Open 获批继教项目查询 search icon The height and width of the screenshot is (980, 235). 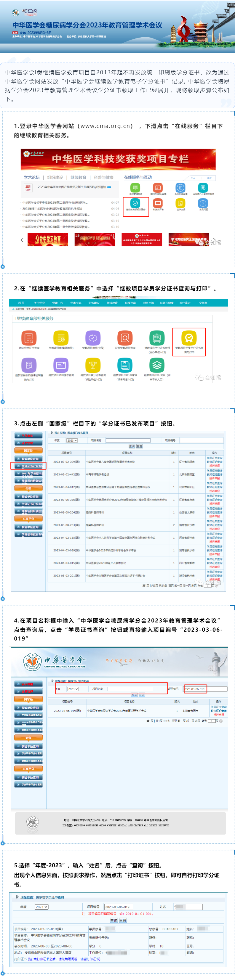(x=125, y=338)
